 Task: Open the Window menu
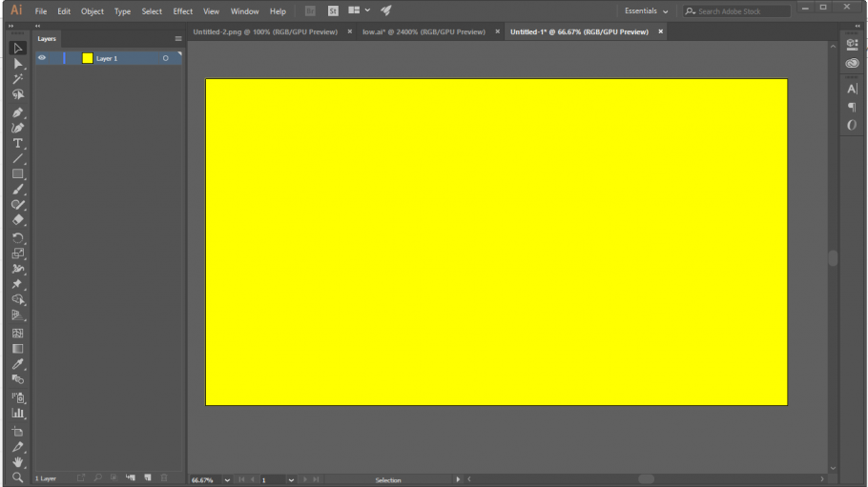245,11
